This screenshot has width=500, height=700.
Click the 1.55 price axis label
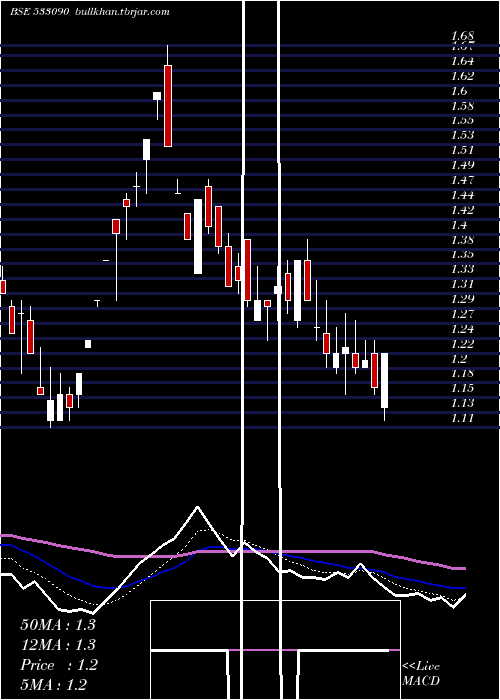click(462, 120)
